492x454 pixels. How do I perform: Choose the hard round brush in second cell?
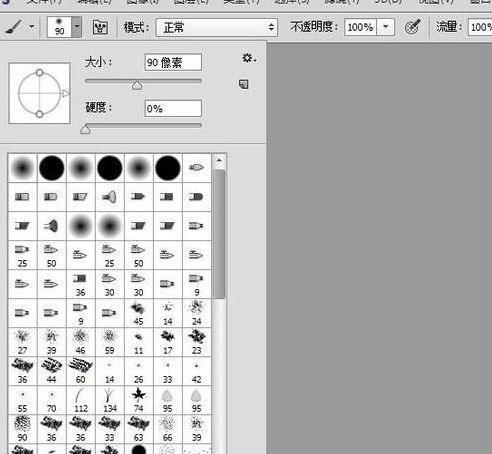coord(52,168)
